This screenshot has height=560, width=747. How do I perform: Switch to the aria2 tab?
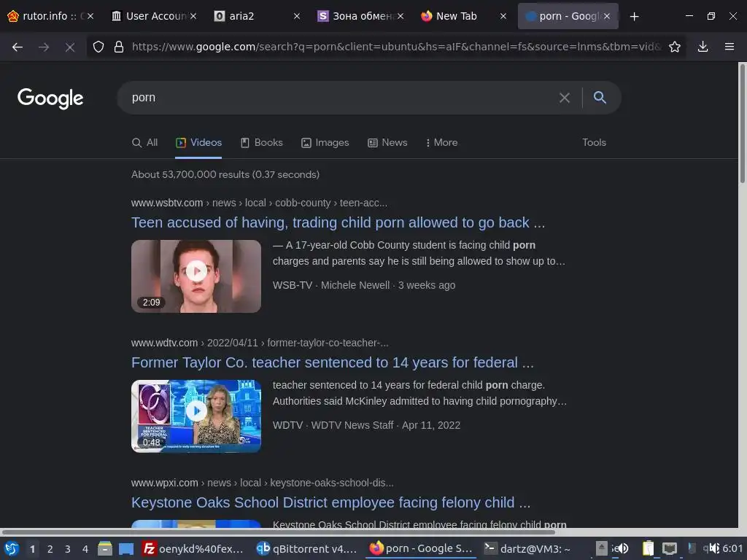(252, 16)
